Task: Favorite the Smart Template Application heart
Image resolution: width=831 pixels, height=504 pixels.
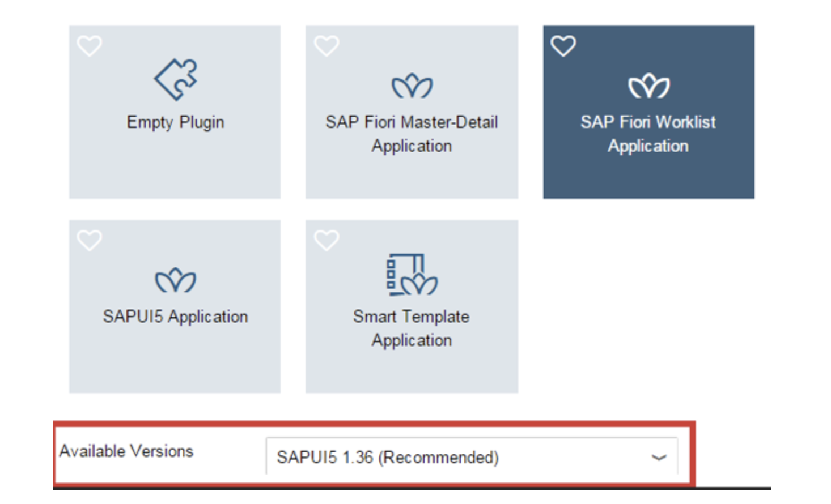Action: coord(327,240)
